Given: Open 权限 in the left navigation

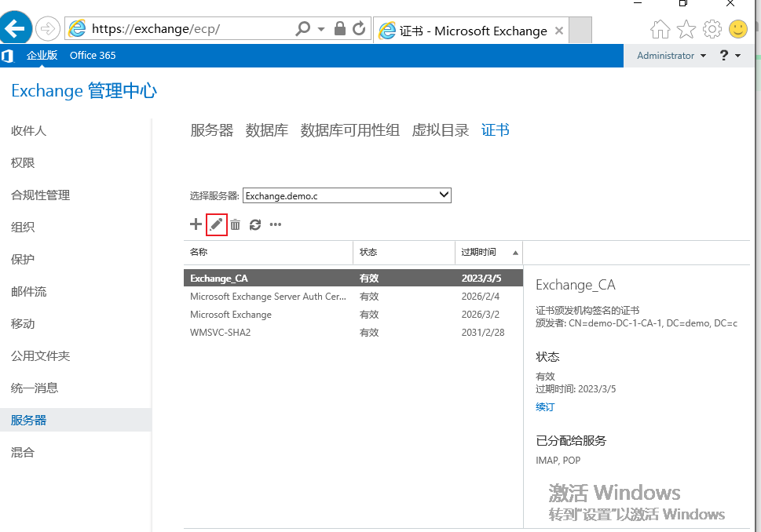Looking at the screenshot, I should click(23, 163).
